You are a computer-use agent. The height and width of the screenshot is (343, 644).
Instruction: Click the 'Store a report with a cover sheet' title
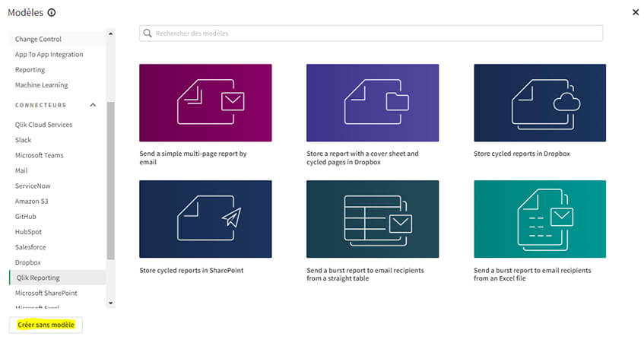click(x=363, y=157)
